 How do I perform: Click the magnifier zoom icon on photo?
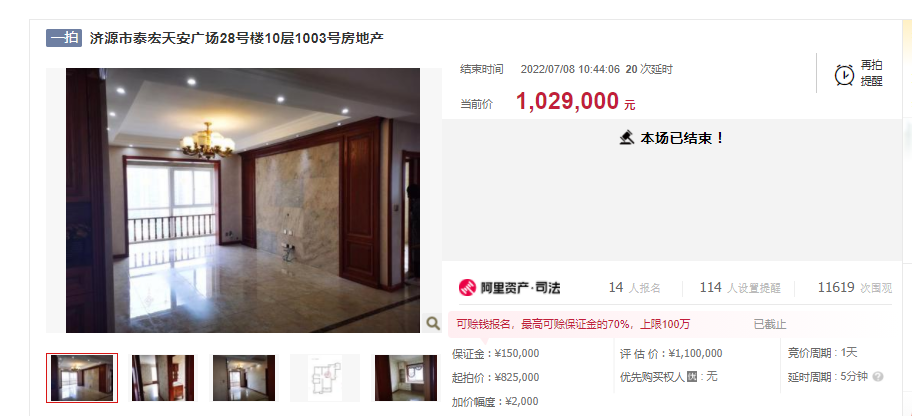[x=432, y=323]
